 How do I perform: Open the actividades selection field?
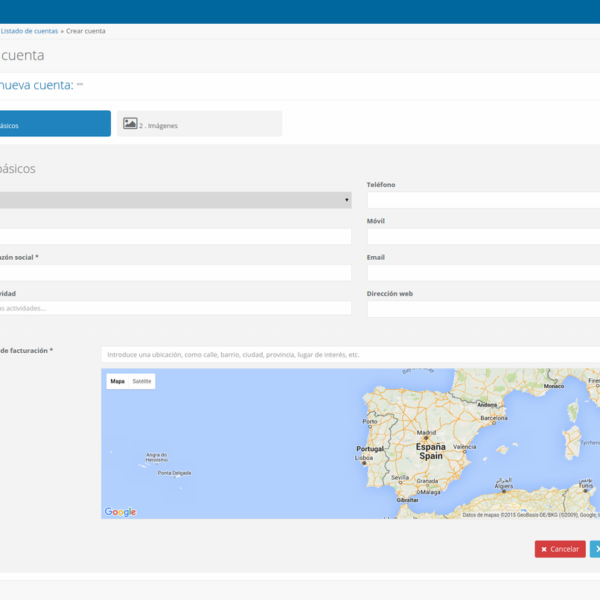click(x=175, y=308)
